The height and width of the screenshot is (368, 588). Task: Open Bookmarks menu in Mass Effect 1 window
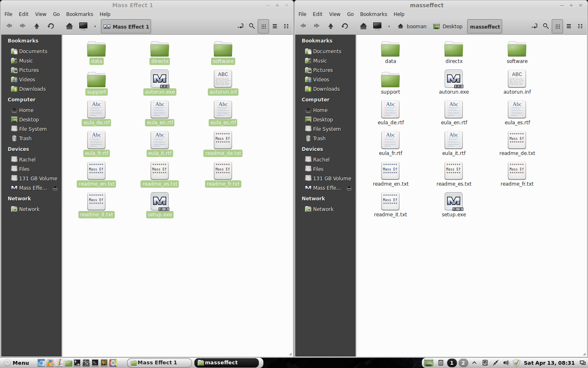(80, 14)
